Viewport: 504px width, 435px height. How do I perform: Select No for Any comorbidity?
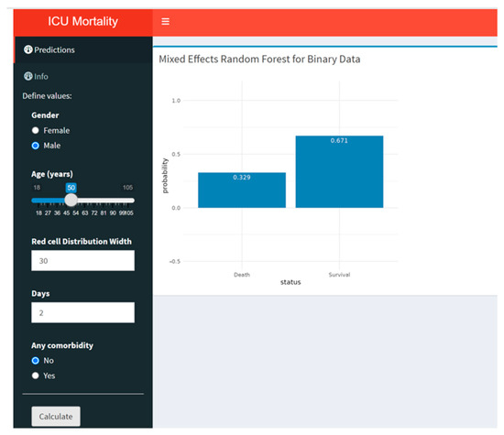36,361
